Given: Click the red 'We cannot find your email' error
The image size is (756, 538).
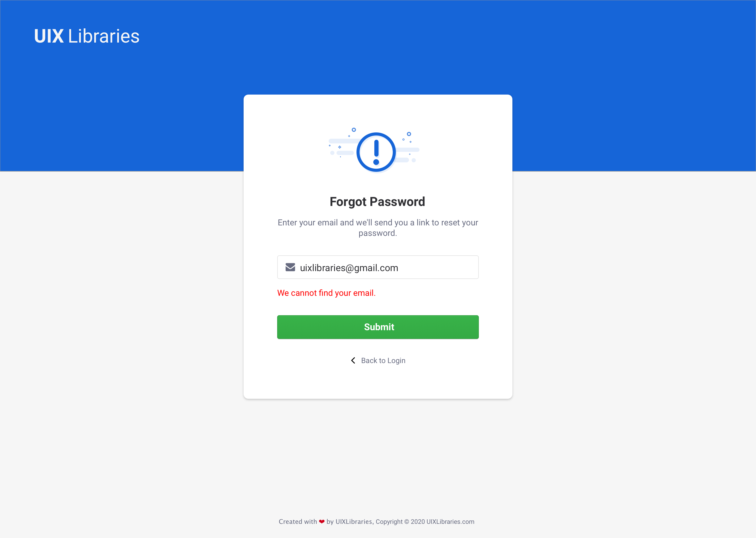Looking at the screenshot, I should click(x=326, y=293).
